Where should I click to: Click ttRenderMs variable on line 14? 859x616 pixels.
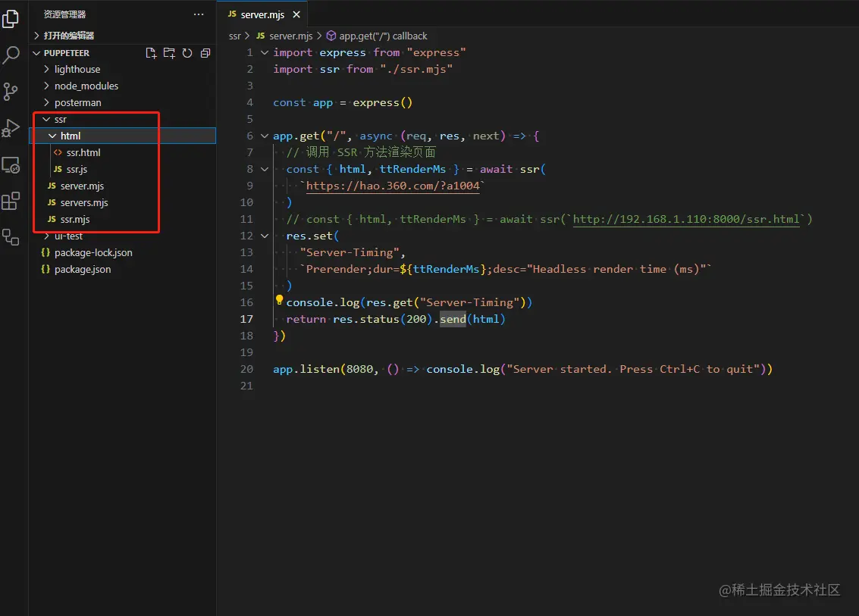click(446, 270)
